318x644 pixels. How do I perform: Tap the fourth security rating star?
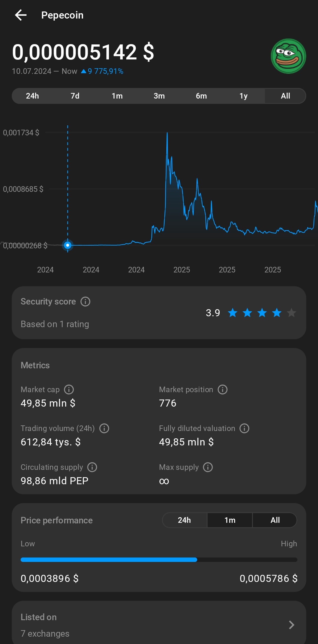point(276,313)
